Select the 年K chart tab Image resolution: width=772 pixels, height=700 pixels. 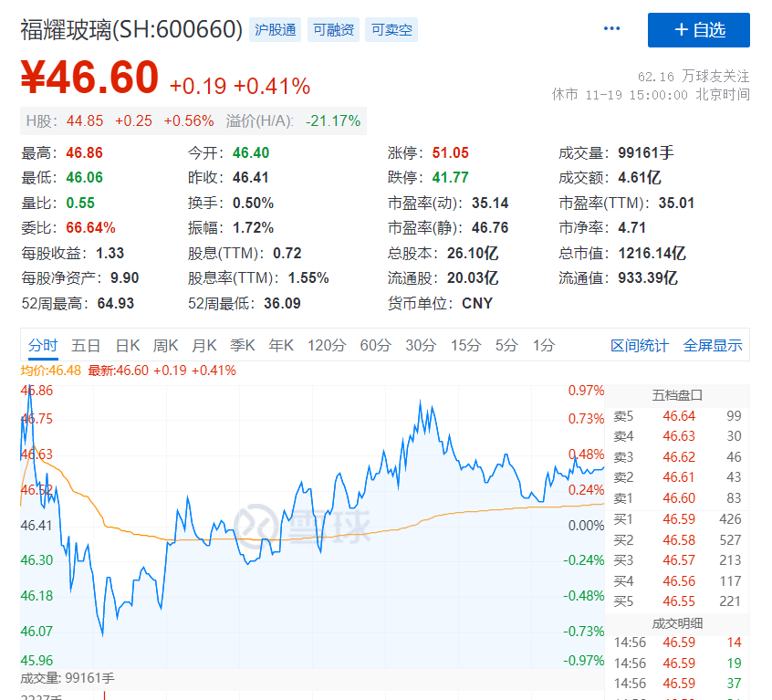click(x=281, y=345)
